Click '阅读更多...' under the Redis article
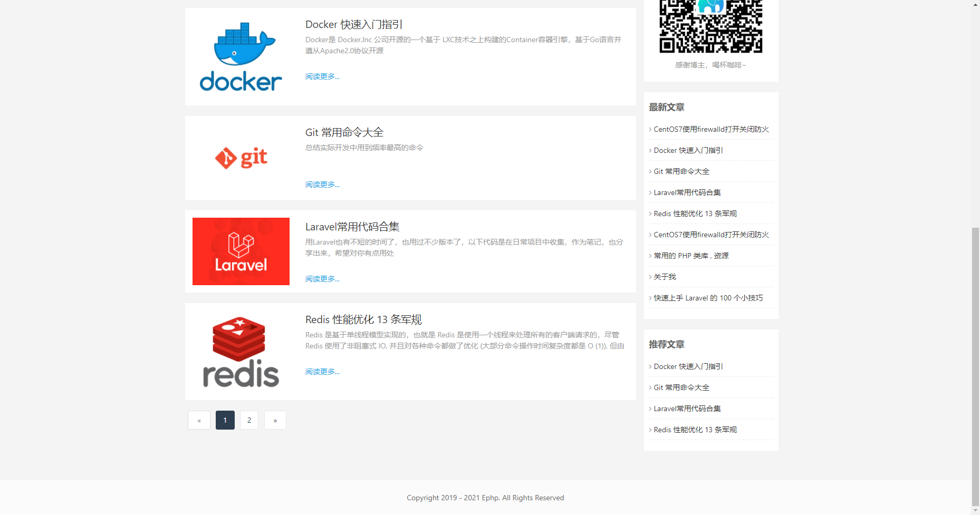Viewport: 980px width, 515px height. pos(322,372)
